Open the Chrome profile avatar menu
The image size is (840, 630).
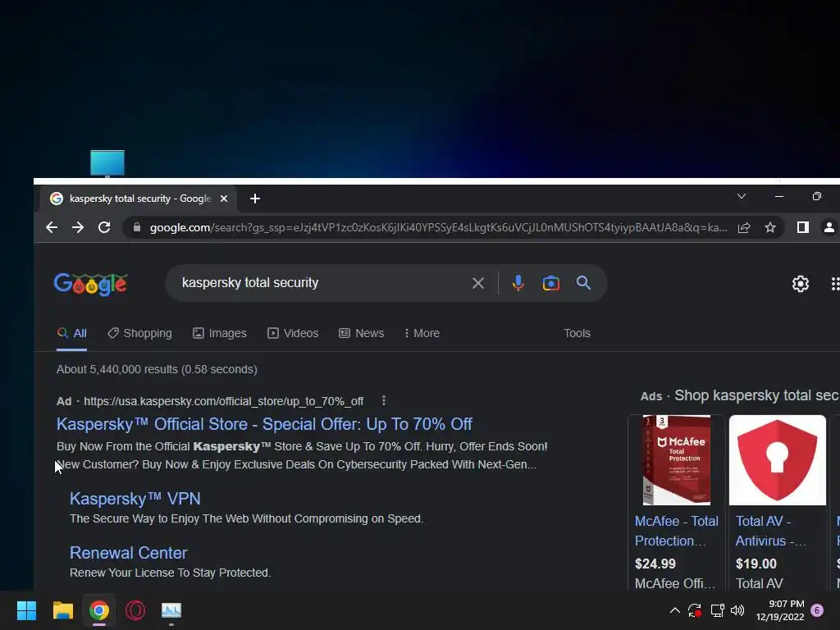coord(829,228)
